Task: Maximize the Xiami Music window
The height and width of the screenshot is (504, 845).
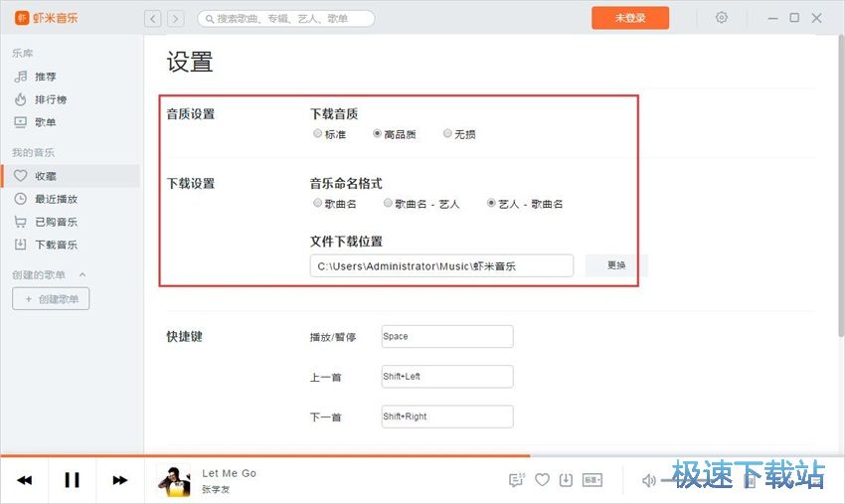Action: tap(794, 18)
